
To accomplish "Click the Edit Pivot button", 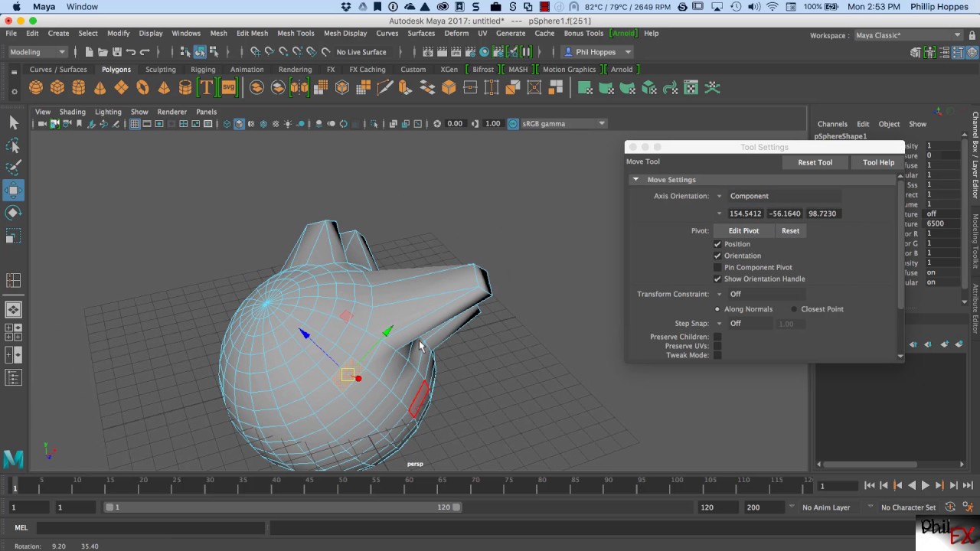I will (743, 230).
